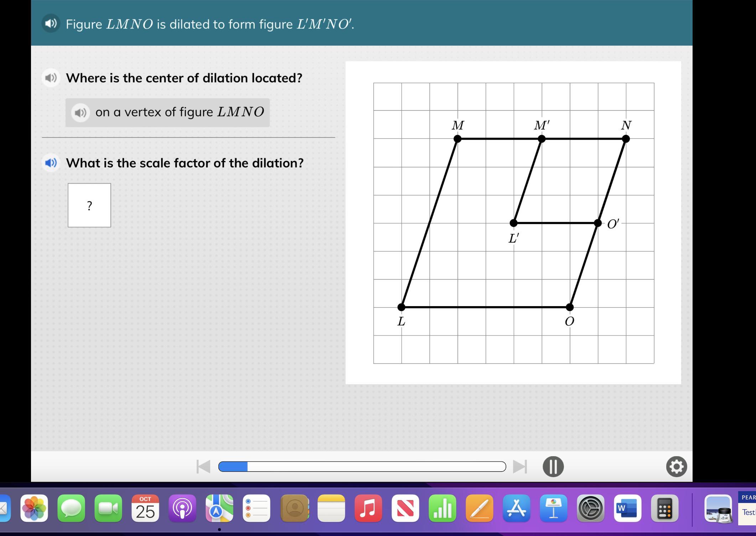756x536 pixels.
Task: Click the scale factor answer box
Action: tap(89, 205)
